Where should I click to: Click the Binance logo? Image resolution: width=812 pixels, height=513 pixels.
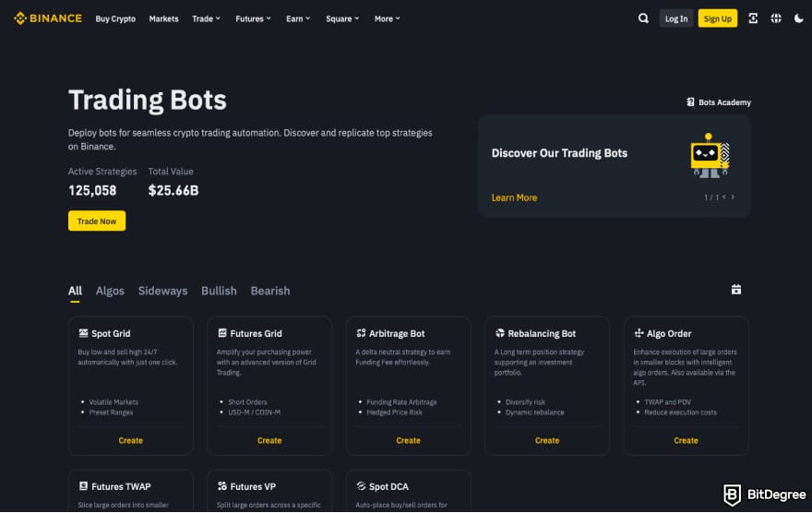(x=48, y=18)
